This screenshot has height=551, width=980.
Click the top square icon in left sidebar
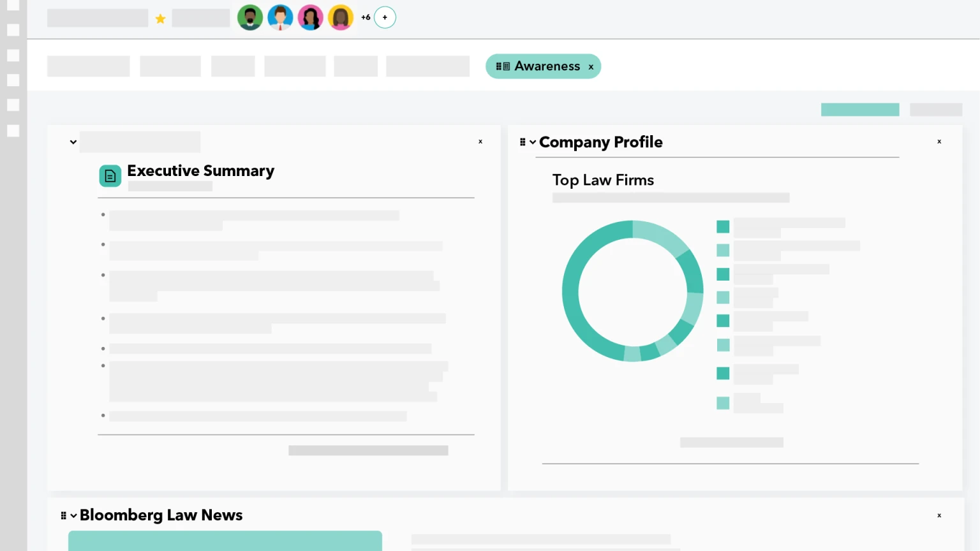pos(13,5)
